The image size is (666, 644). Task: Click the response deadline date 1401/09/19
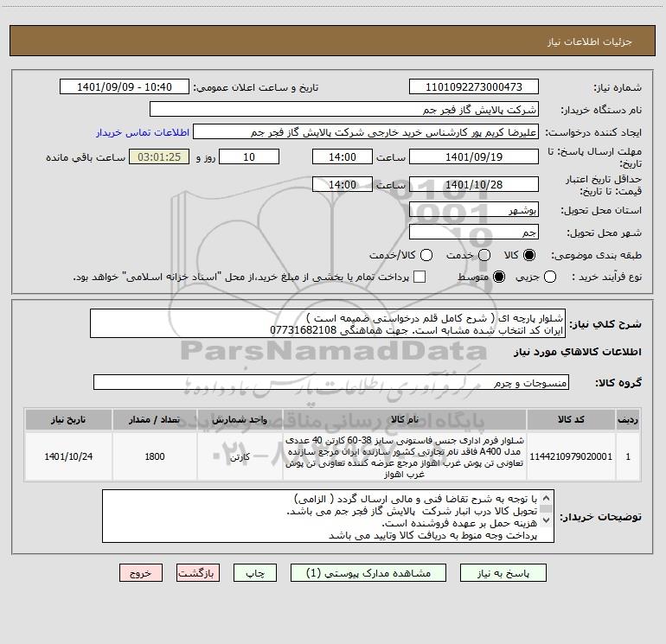click(474, 156)
